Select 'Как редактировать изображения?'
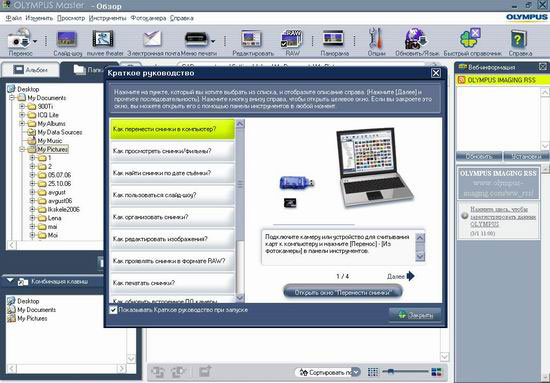This screenshot has height=383, width=550. coord(172,239)
